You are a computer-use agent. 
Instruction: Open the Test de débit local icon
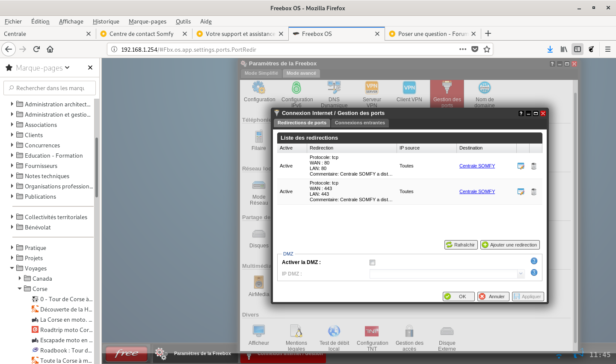pyautogui.click(x=334, y=332)
